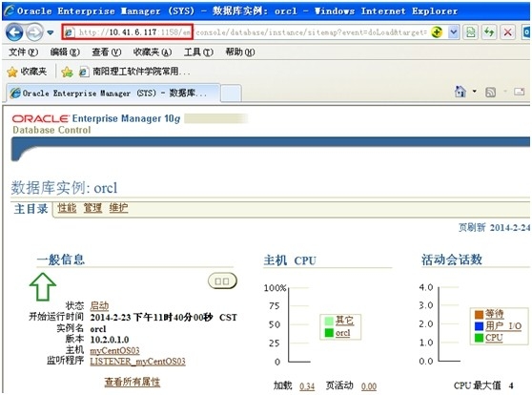Click the green orcl legend swatch

[329, 333]
